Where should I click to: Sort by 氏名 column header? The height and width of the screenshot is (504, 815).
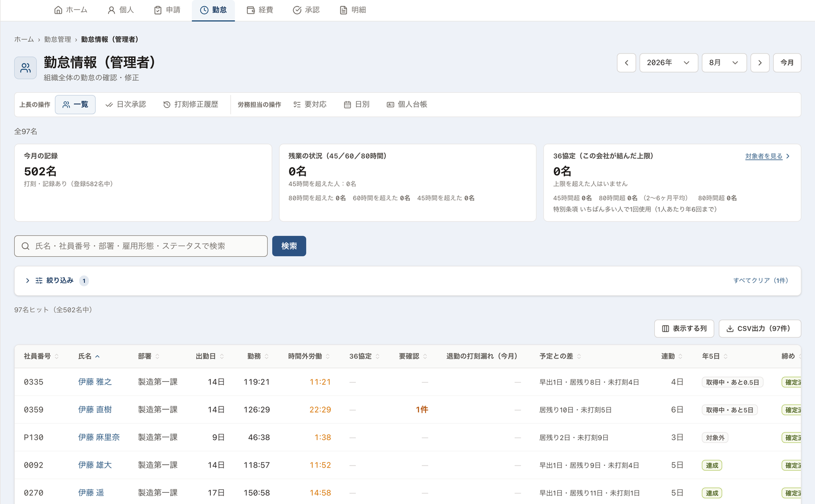[x=89, y=356]
